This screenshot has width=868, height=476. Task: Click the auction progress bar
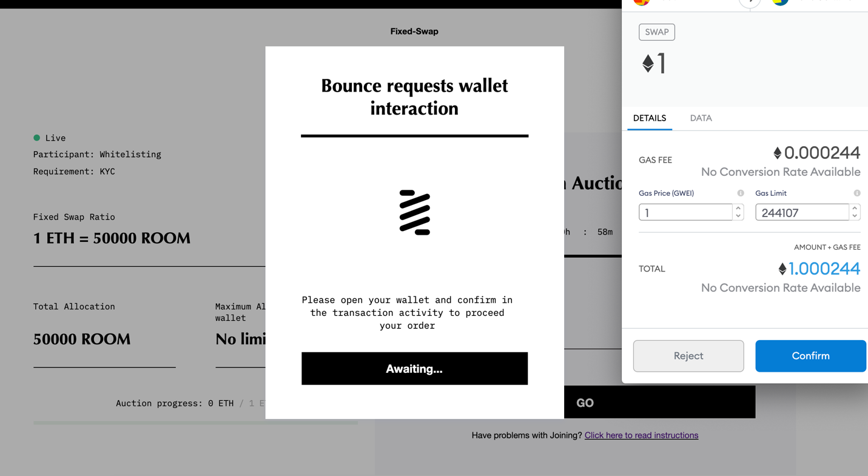pos(195,423)
